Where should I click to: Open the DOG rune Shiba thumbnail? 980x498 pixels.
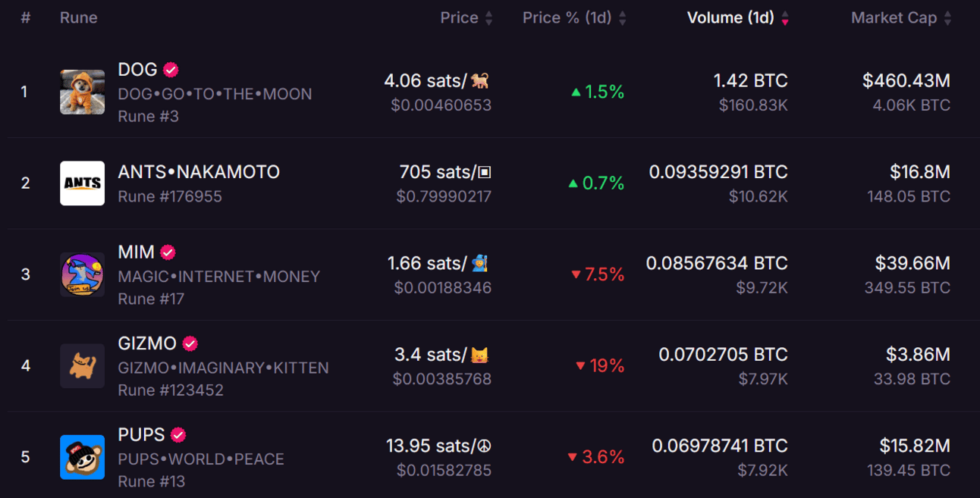click(x=82, y=92)
